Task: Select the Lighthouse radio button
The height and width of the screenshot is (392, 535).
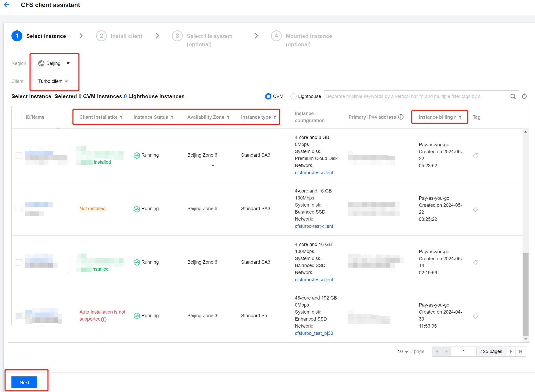Action: tap(293, 96)
